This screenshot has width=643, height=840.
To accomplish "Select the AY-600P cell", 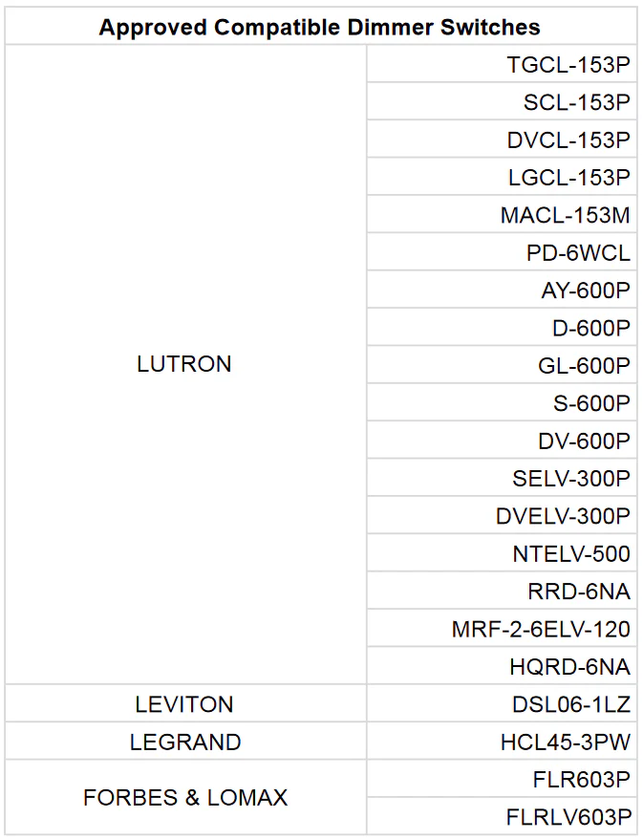I will pos(585,291).
